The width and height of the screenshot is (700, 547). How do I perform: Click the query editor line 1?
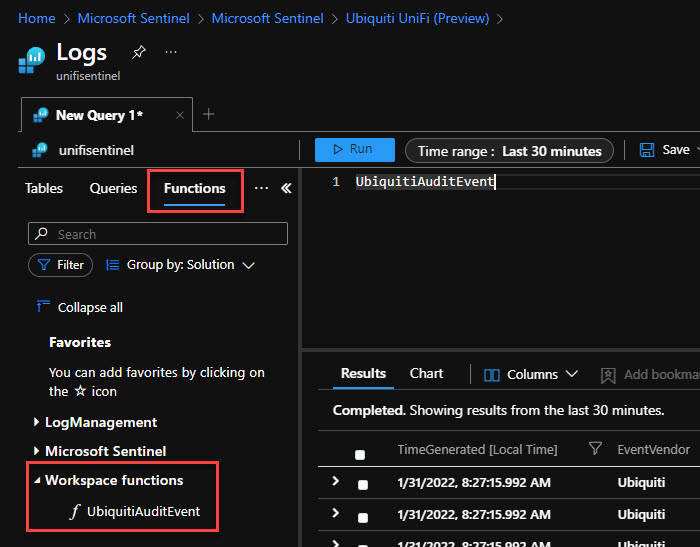click(424, 182)
